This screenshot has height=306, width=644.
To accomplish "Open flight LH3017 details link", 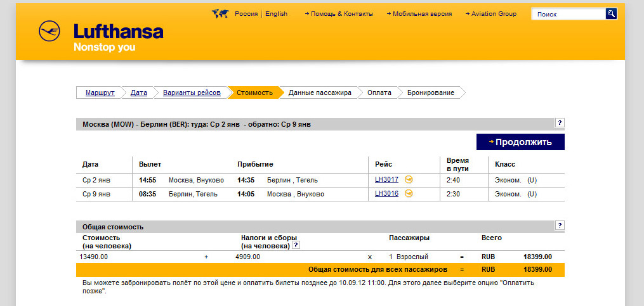I will [x=386, y=179].
